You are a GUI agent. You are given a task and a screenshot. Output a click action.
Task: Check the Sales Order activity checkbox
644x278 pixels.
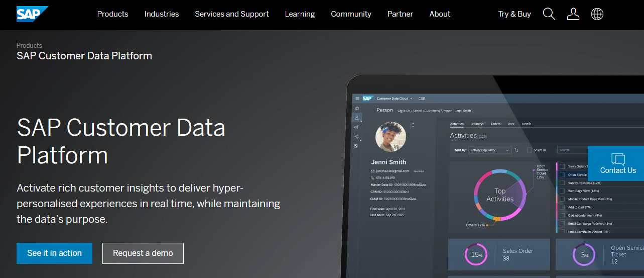tap(562, 166)
